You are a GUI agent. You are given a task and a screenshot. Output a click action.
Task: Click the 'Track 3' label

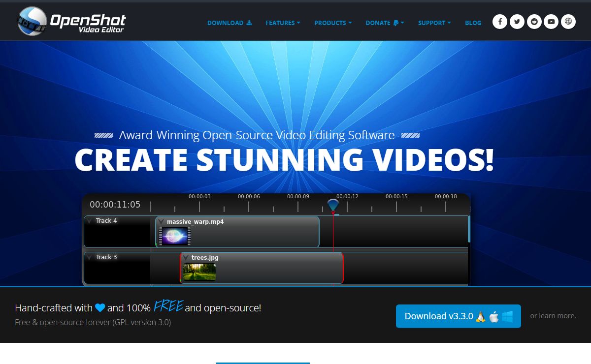pos(106,257)
